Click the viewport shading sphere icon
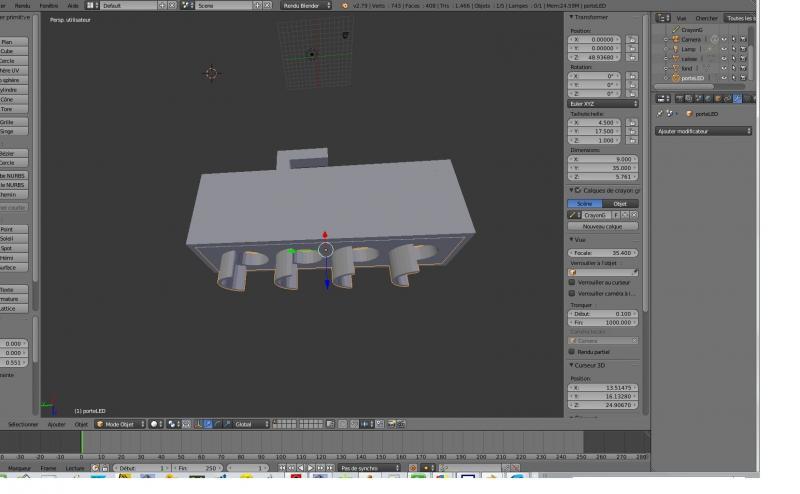 pyautogui.click(x=156, y=424)
